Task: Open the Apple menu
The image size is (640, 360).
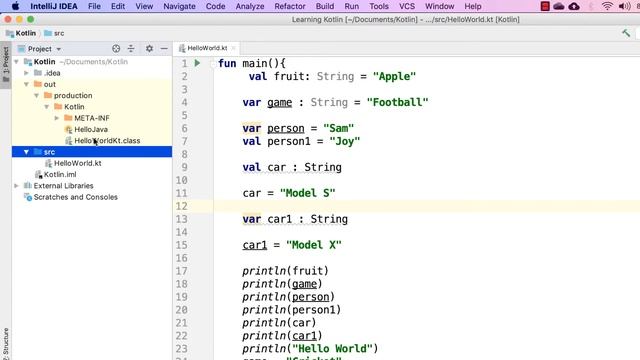Action: [x=15, y=6]
